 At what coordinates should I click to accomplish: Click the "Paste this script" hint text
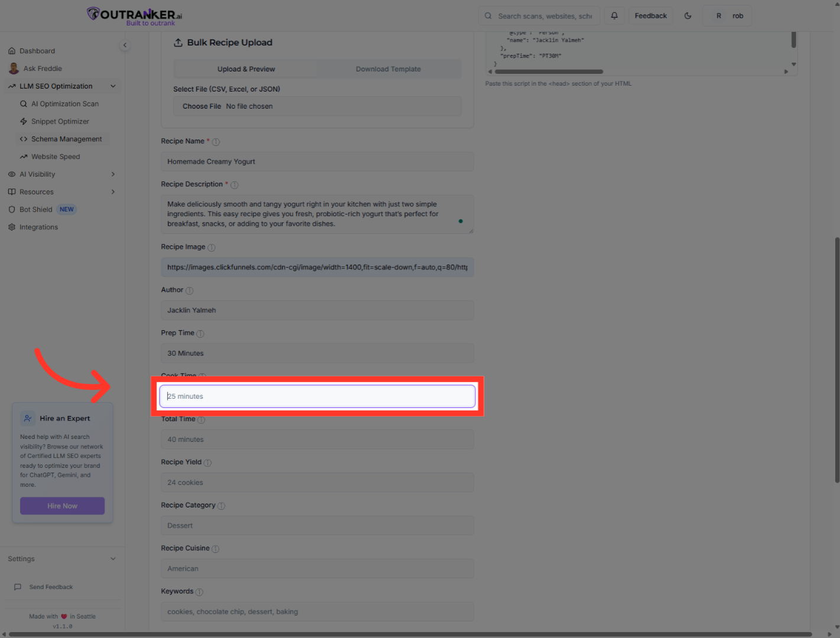pos(558,84)
